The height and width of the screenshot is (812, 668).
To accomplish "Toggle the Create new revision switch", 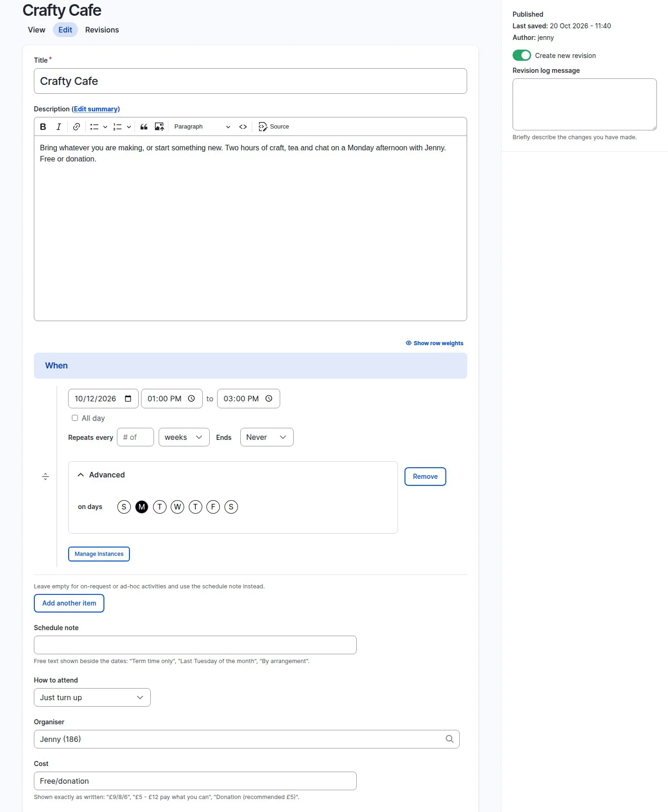I will click(x=522, y=55).
